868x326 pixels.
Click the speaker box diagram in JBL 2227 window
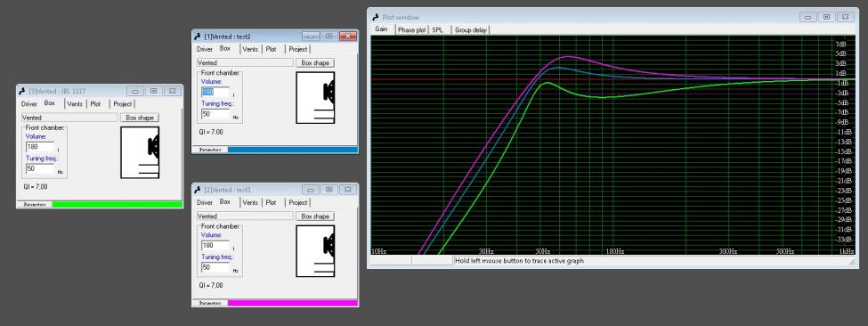[140, 153]
